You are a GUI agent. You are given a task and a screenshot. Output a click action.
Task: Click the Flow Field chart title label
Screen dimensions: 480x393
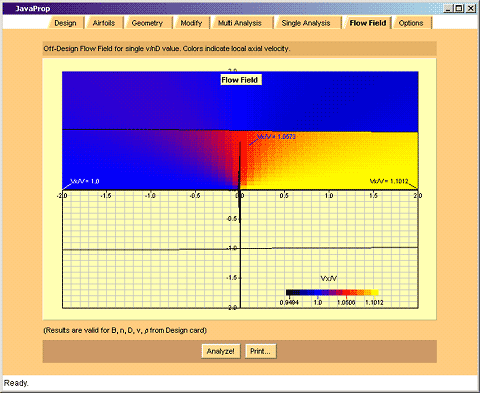pos(240,80)
